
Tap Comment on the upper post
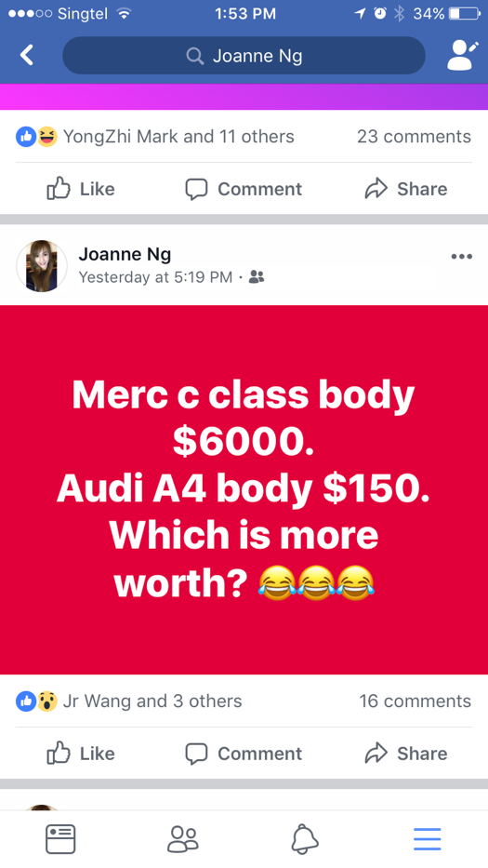(244, 189)
